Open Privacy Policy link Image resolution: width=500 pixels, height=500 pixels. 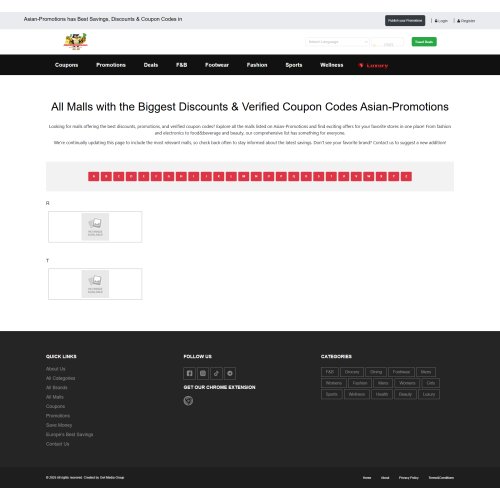coord(409,478)
